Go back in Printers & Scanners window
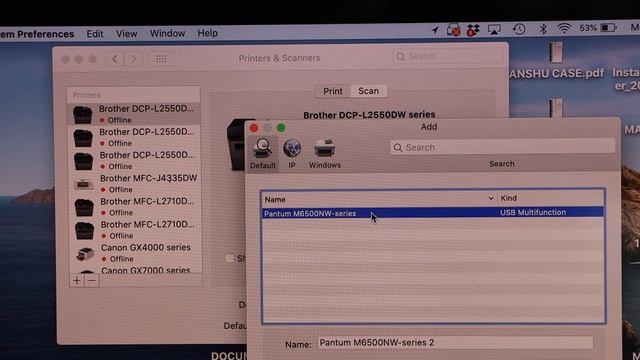This screenshot has height=360, width=640. click(115, 59)
